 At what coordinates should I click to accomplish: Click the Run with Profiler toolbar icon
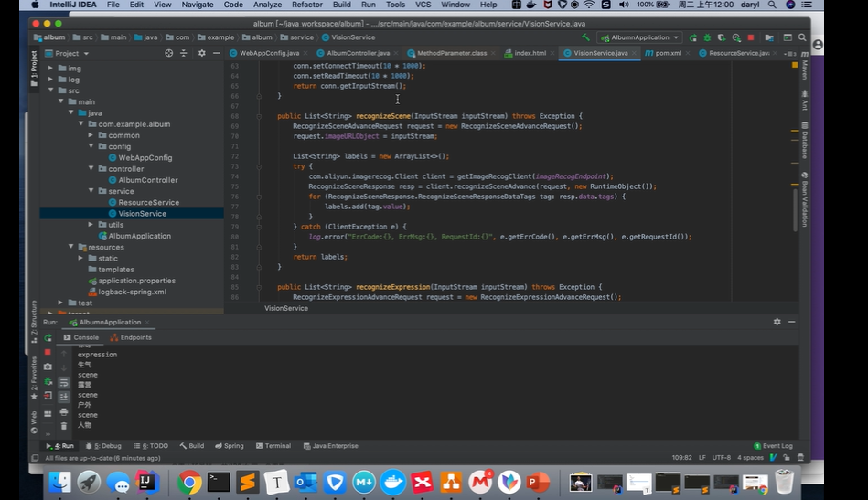[x=736, y=37]
